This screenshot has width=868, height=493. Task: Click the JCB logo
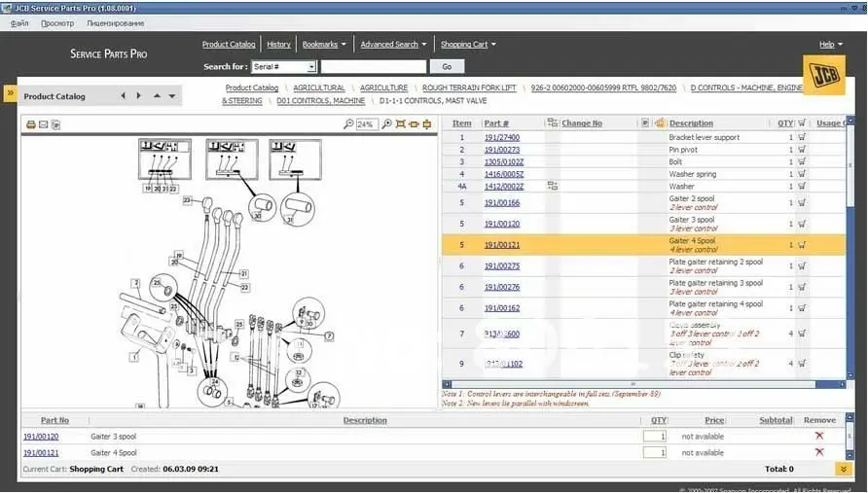[824, 75]
